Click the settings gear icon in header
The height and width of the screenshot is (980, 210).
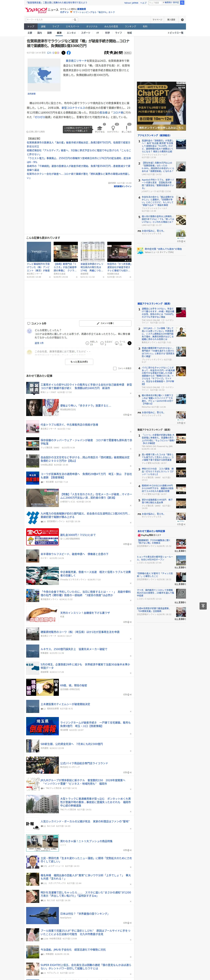pyautogui.click(x=182, y=20)
